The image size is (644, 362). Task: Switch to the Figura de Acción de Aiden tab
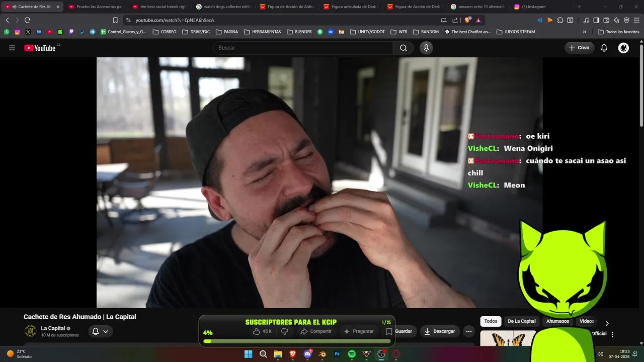[287, 7]
